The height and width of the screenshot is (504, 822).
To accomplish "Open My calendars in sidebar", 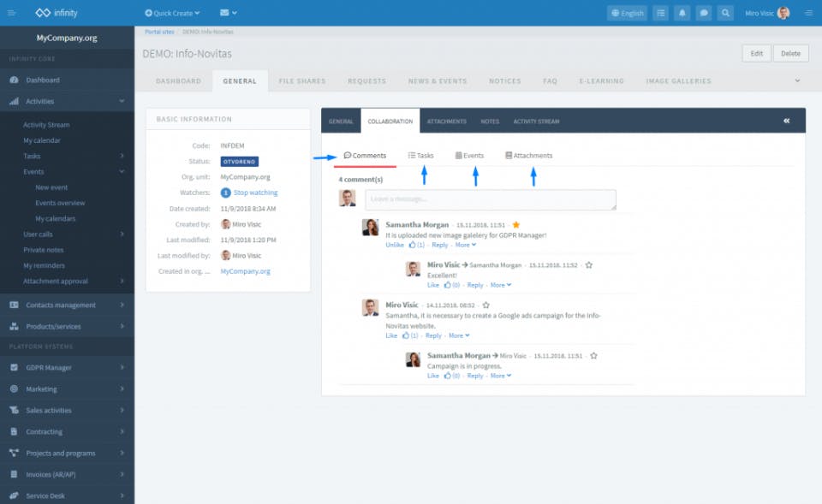I will (56, 218).
